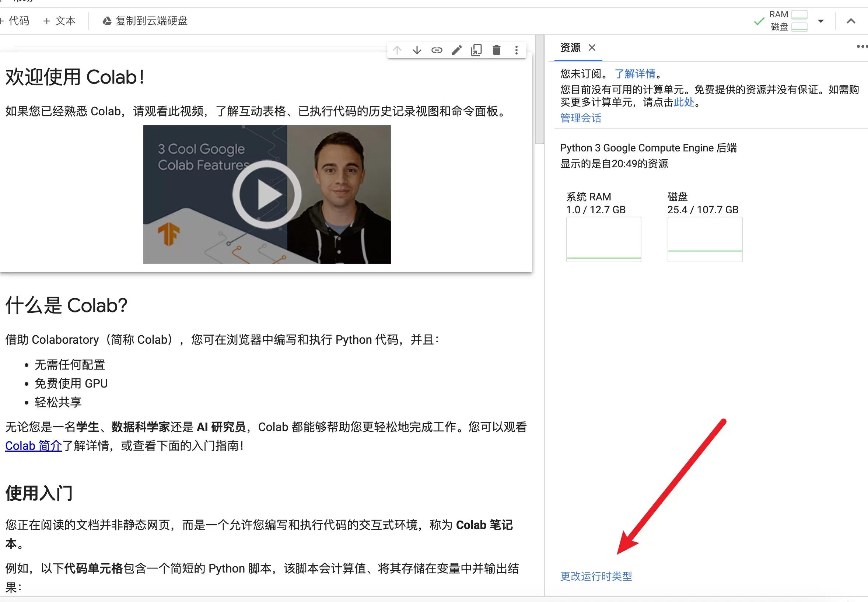This screenshot has width=868, height=602.
Task: Click 复制到云端硬盘 button
Action: [x=145, y=21]
